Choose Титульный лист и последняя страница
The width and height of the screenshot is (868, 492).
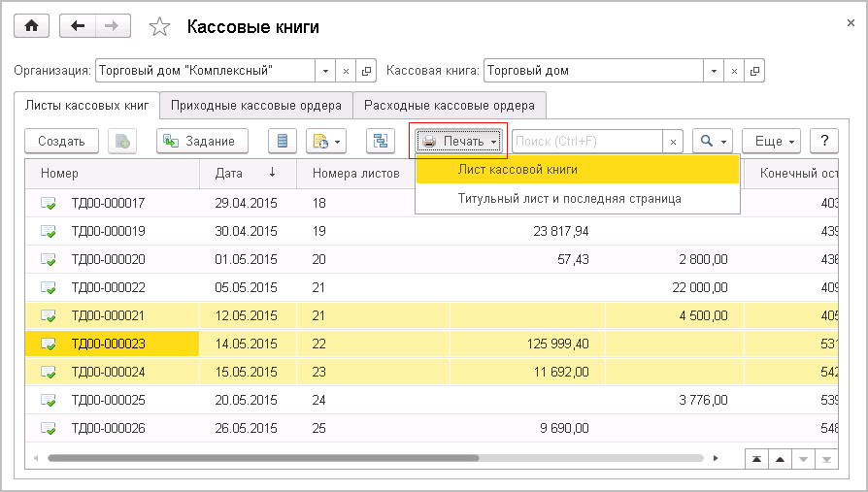click(x=569, y=198)
